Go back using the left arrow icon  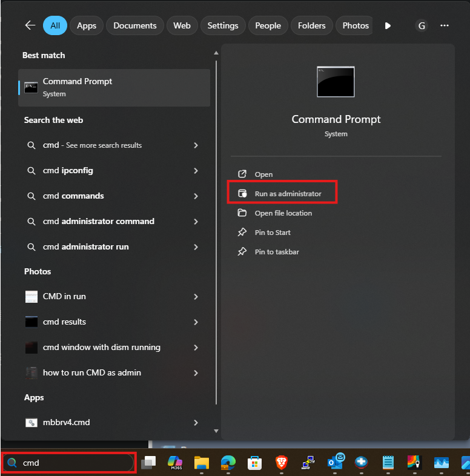point(30,25)
